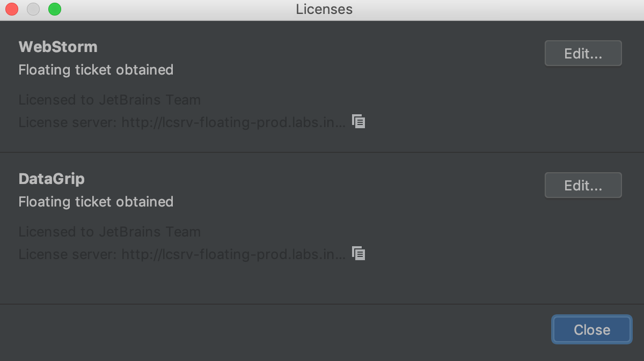Minimize the Licenses window with yellow button
Viewport: 644px width, 361px height.
[33, 9]
